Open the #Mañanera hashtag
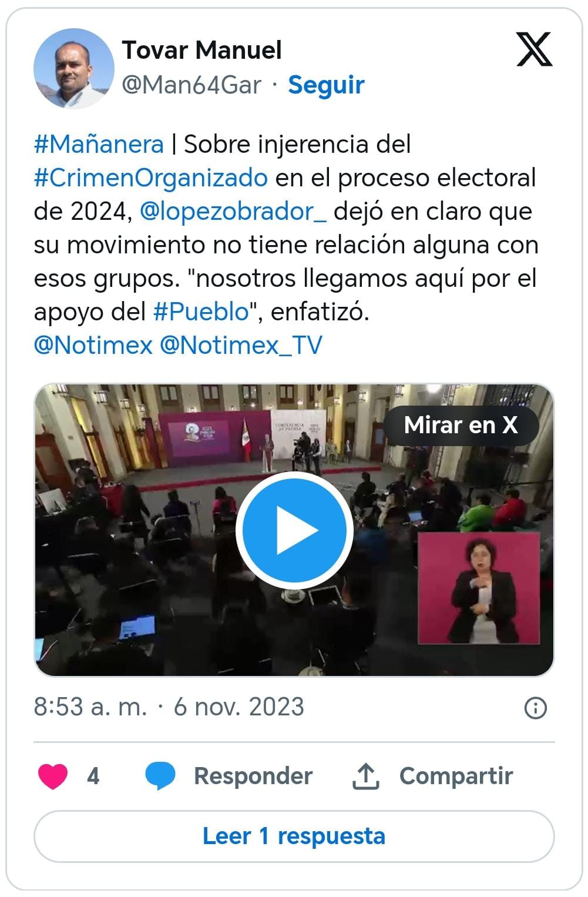This screenshot has height=897, width=588. (x=99, y=145)
